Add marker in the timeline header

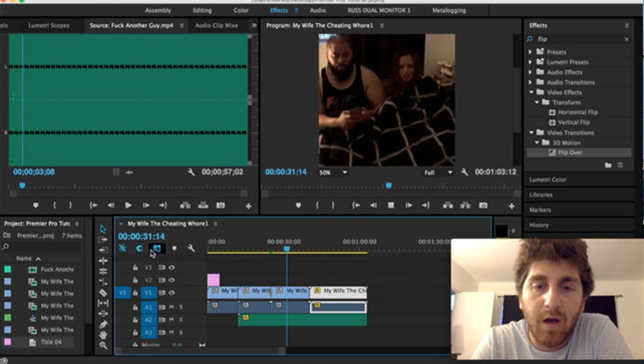[x=174, y=248]
